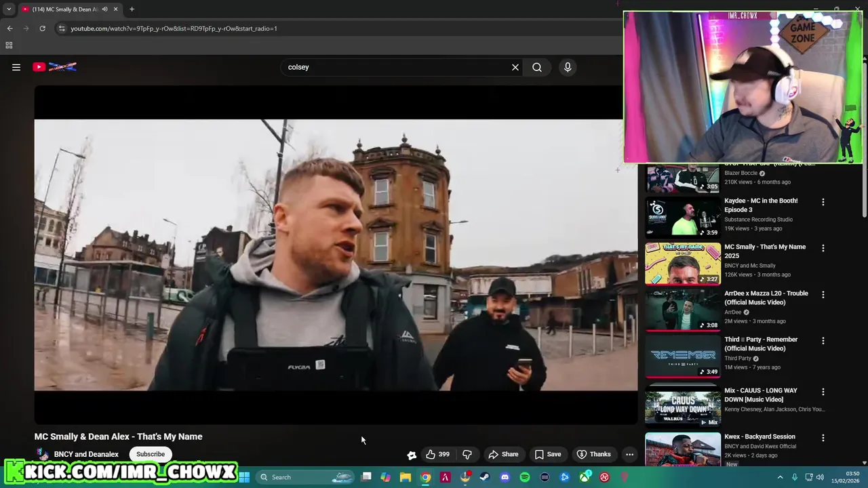The width and height of the screenshot is (868, 488).
Task: Close the MC Smally browser tab
Action: (116, 9)
